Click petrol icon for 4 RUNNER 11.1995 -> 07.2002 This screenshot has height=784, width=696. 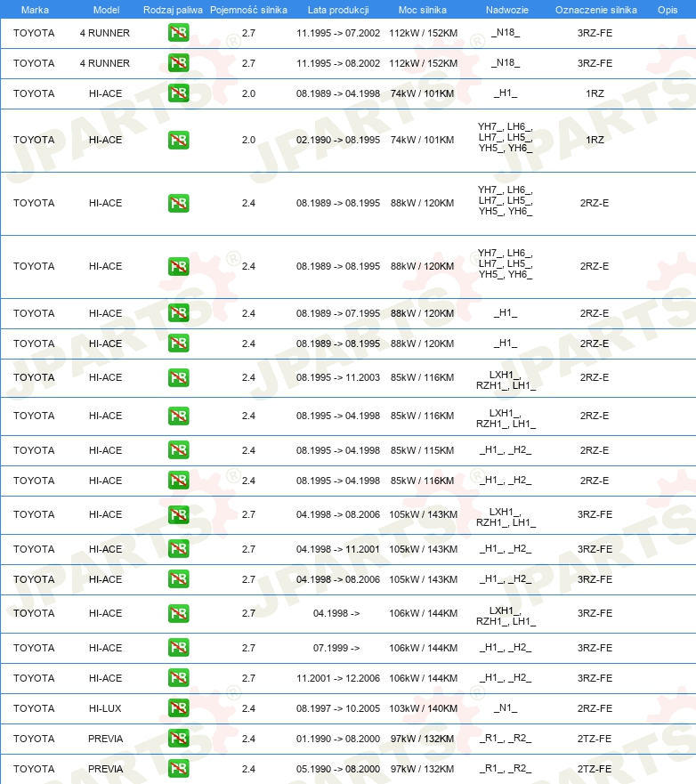click(x=179, y=33)
